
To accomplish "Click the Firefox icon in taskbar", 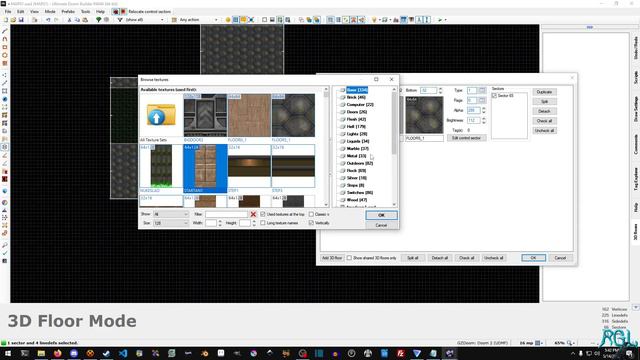I will (58, 353).
